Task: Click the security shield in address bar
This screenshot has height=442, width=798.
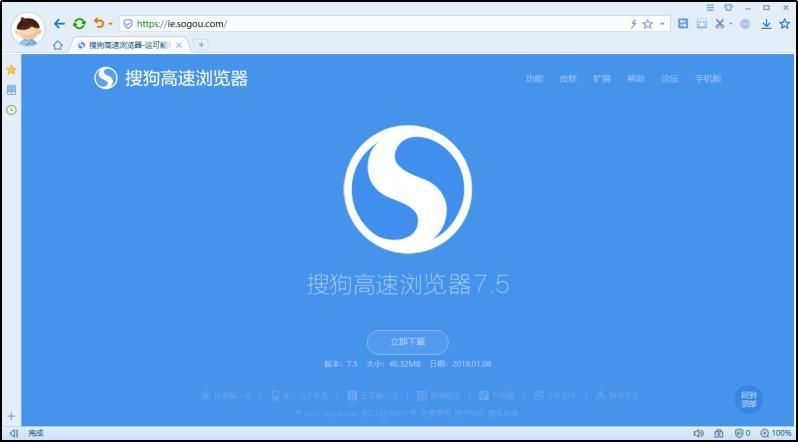Action: click(x=128, y=24)
